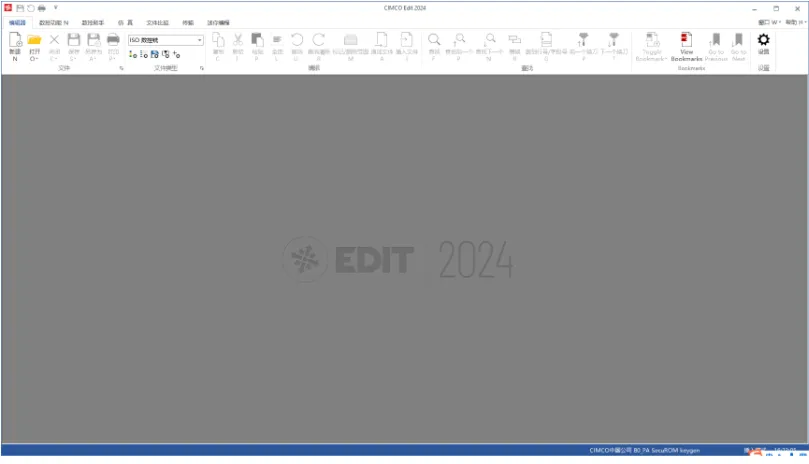
Task: Click the Find magnifier icon
Action: click(x=434, y=40)
